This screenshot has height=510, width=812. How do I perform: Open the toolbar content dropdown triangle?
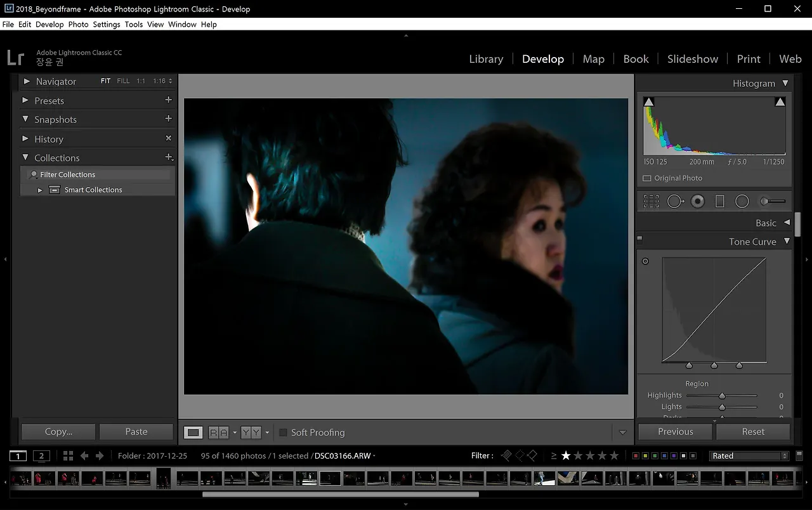(622, 433)
